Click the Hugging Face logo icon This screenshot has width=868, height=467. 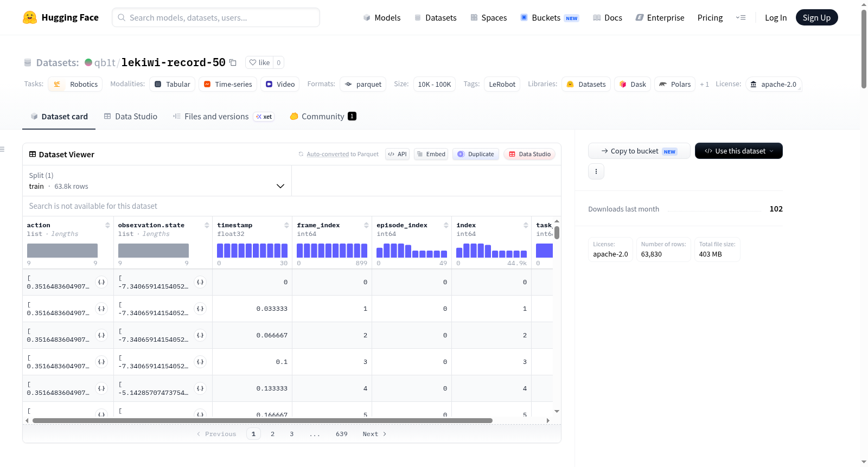(30, 17)
